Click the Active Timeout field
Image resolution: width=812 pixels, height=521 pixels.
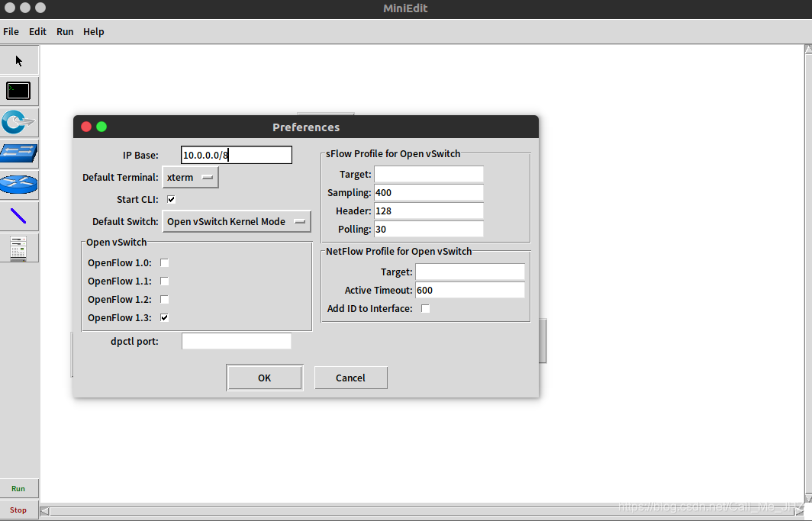pos(470,290)
